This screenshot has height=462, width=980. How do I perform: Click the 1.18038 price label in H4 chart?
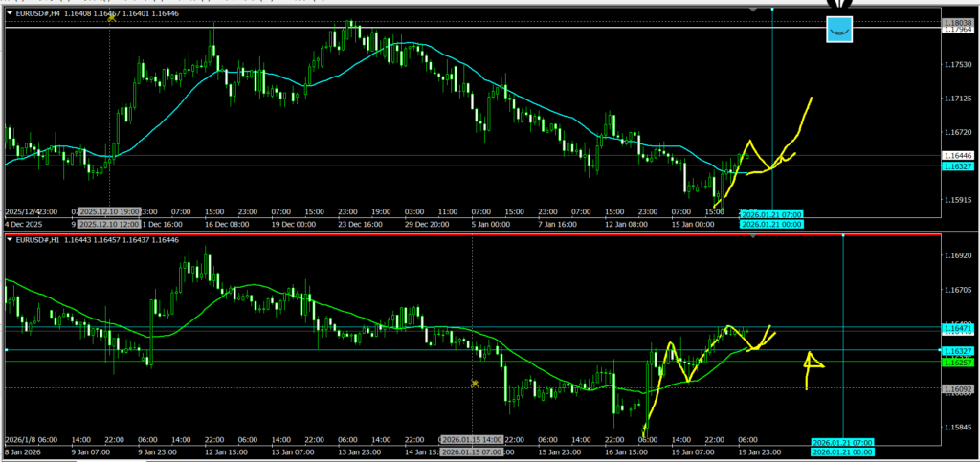pos(957,22)
